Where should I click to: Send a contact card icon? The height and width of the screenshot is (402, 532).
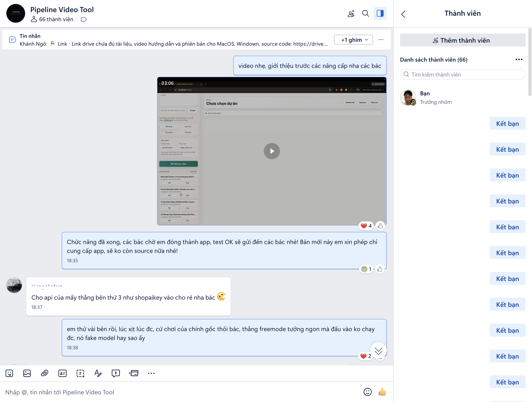coord(63,373)
